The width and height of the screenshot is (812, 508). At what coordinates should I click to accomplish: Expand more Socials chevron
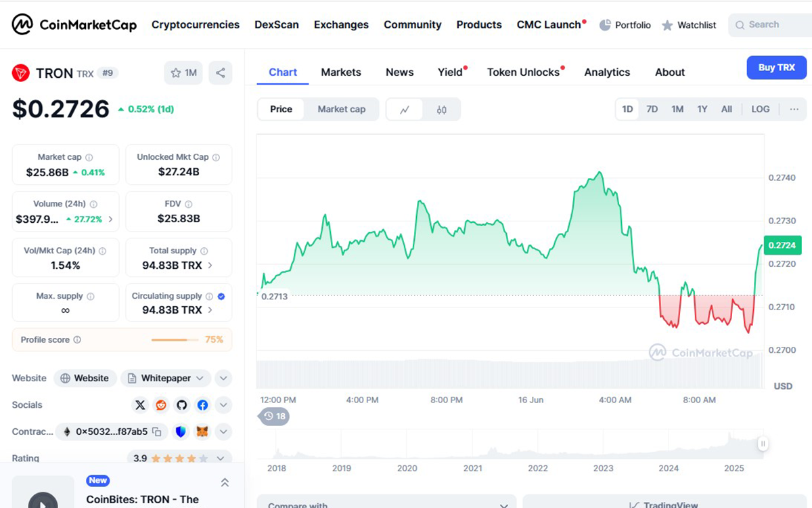click(223, 405)
